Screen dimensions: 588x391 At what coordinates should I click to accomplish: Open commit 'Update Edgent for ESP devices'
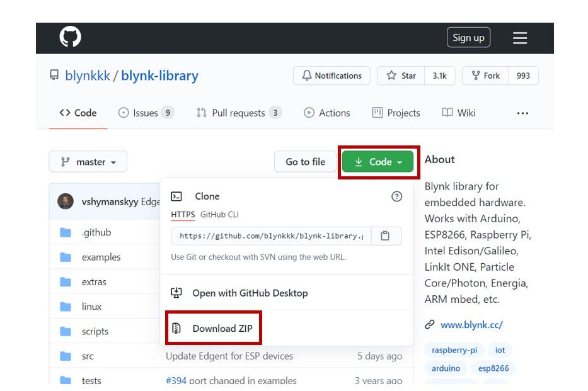click(229, 356)
